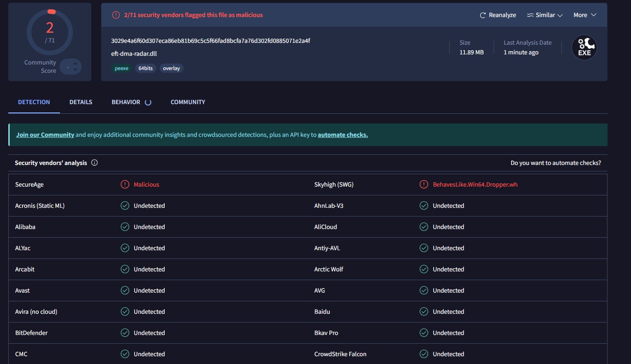
Task: Click the Acronis (Static ML) vendor name
Action: (x=40, y=205)
